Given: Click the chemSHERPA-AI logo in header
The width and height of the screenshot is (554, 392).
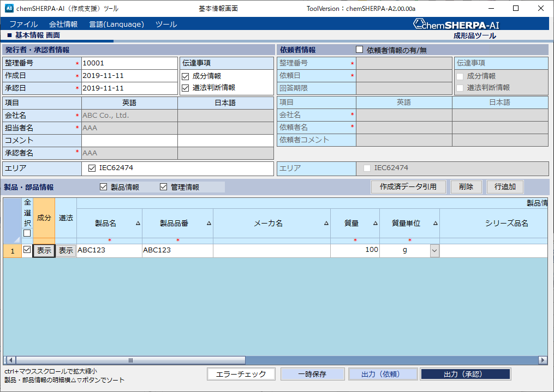Looking at the screenshot, I should tap(456, 25).
